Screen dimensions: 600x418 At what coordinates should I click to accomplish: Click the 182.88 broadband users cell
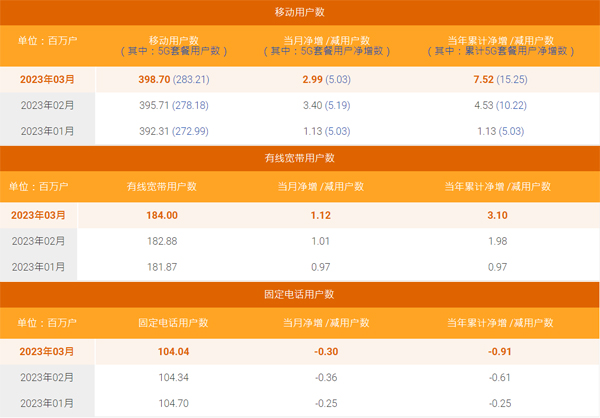162,241
